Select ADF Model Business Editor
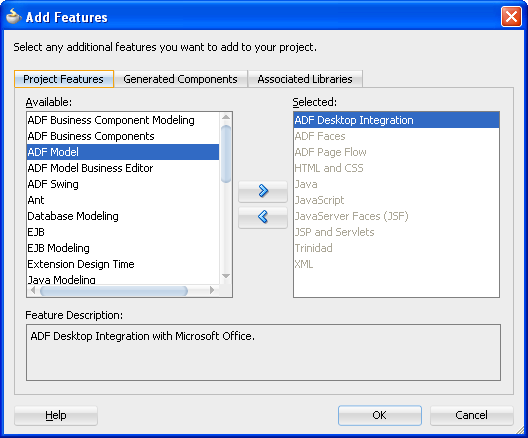The height and width of the screenshot is (438, 528). (x=123, y=168)
